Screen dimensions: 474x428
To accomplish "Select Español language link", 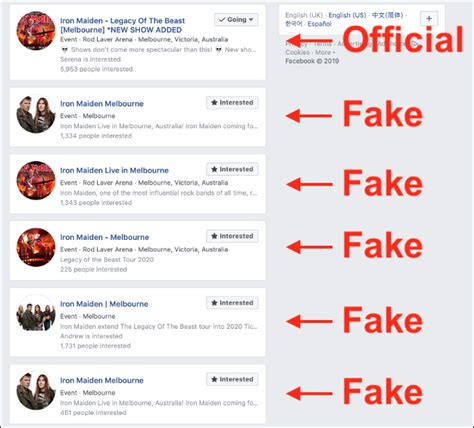I will click(319, 24).
